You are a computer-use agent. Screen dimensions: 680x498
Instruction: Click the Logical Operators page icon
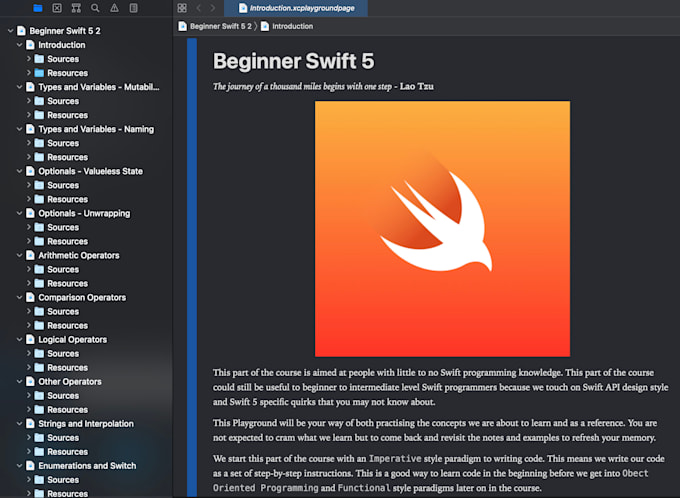tap(30, 339)
